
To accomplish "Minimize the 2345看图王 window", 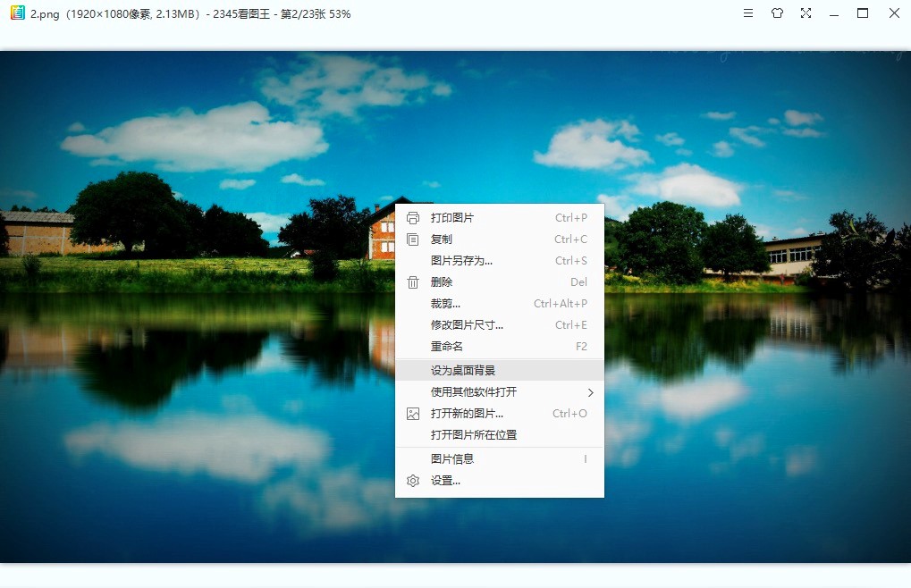I will tap(834, 14).
